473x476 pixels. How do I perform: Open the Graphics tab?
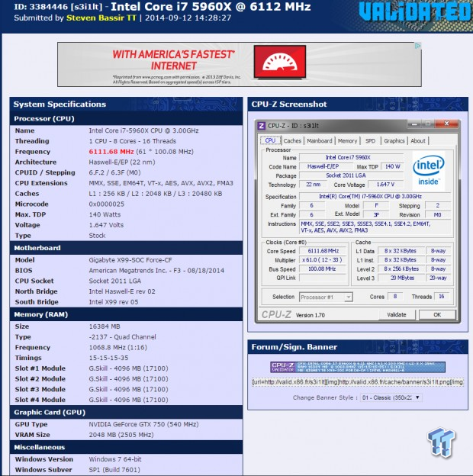(394, 141)
